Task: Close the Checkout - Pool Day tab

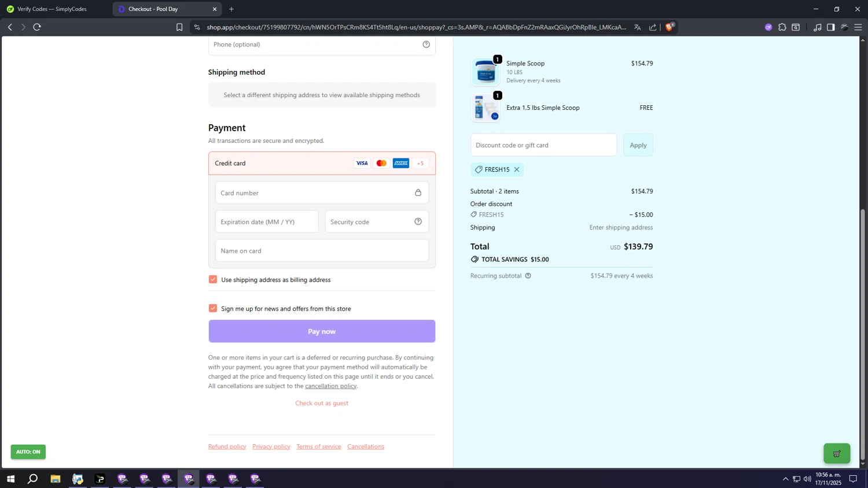Action: click(x=215, y=9)
